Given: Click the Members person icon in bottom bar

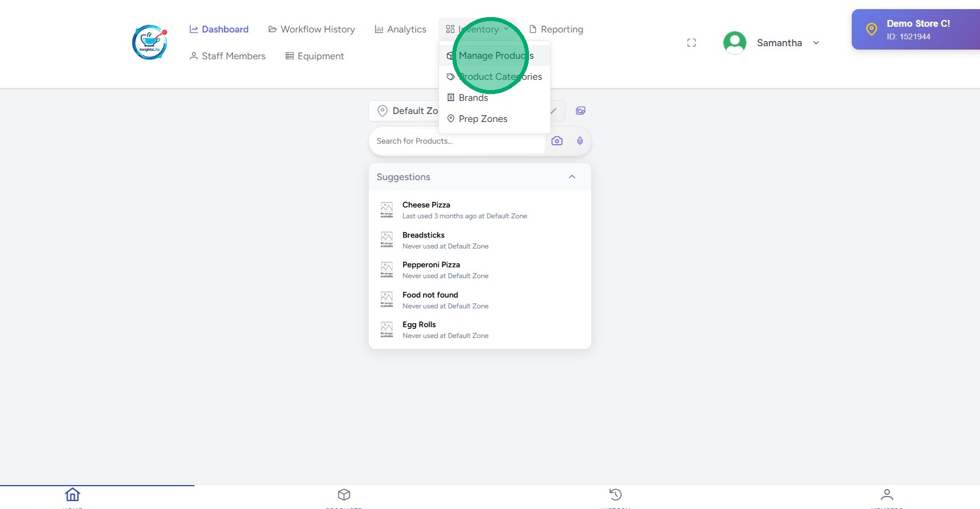Looking at the screenshot, I should pos(887,494).
